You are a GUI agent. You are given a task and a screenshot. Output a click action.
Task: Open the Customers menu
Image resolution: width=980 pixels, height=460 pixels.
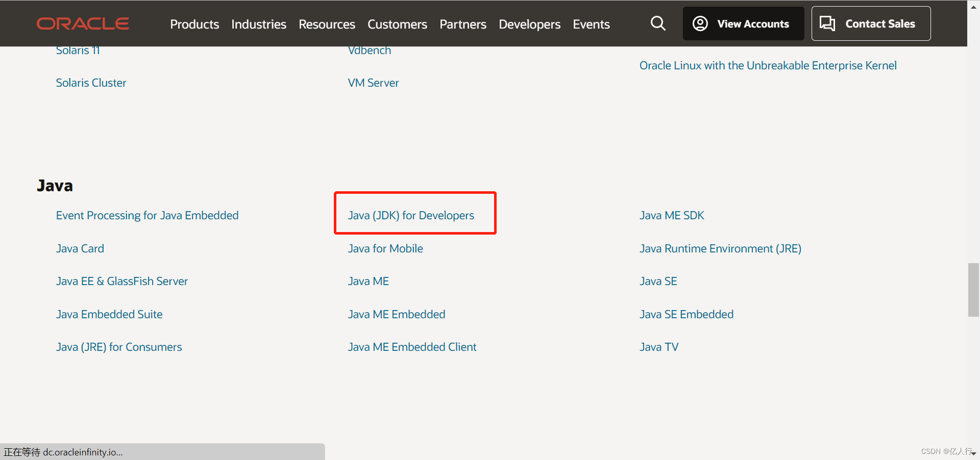click(397, 24)
